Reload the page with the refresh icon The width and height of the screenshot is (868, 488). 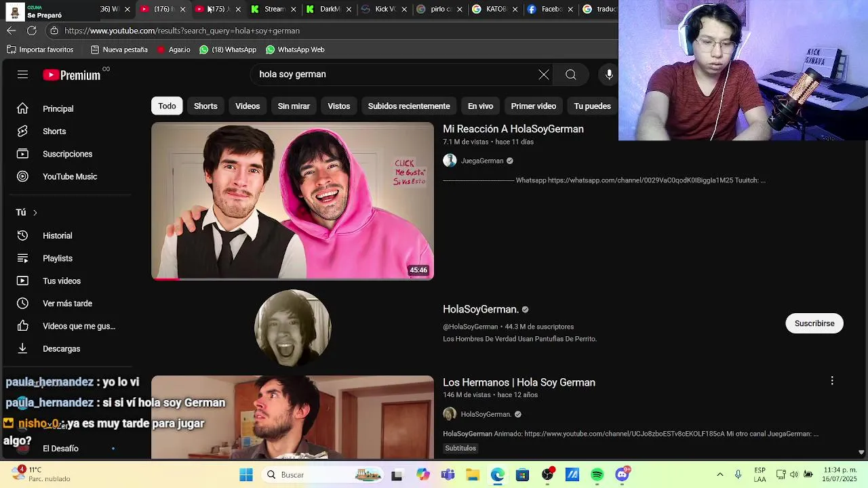point(32,30)
